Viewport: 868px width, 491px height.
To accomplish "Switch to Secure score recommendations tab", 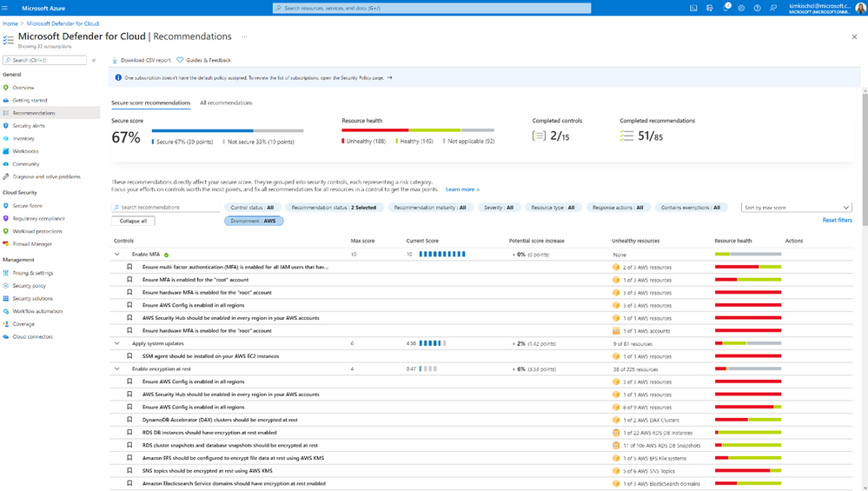I will pos(150,103).
